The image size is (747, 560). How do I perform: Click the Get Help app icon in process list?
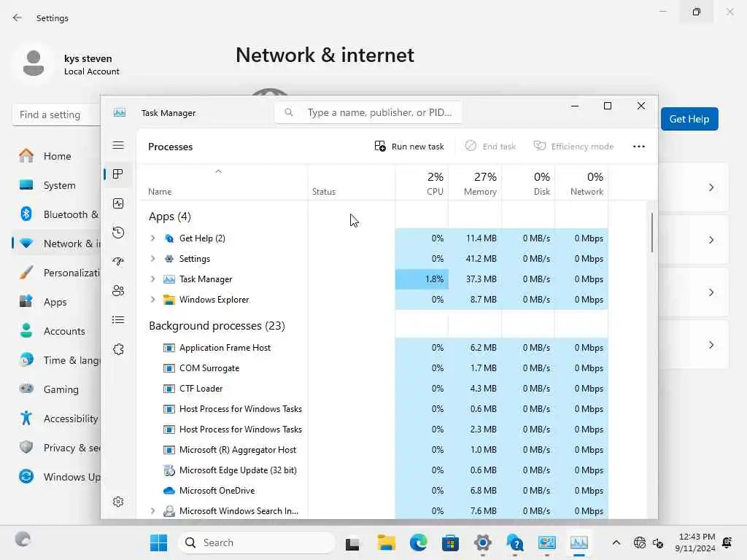click(169, 238)
